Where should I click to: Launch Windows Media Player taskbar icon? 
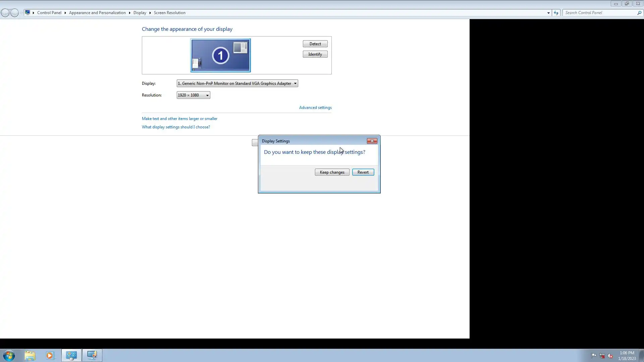click(x=50, y=355)
